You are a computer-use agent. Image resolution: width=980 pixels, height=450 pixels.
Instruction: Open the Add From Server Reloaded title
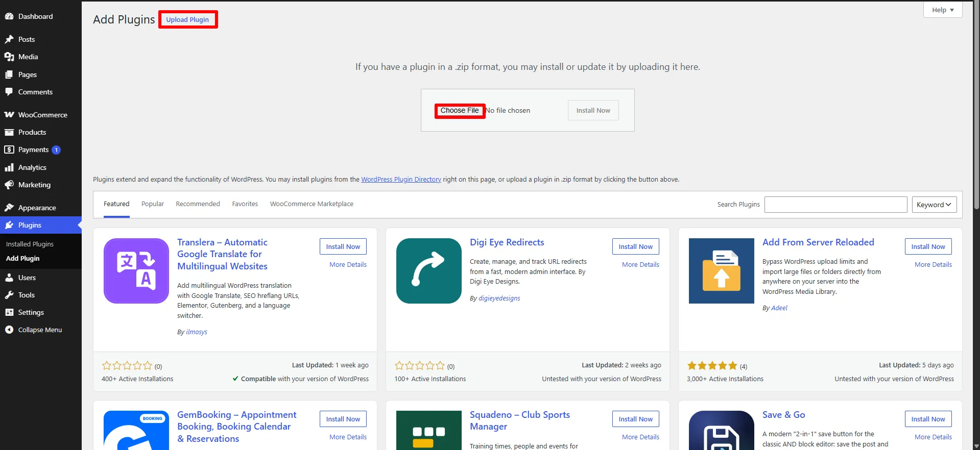click(x=818, y=242)
